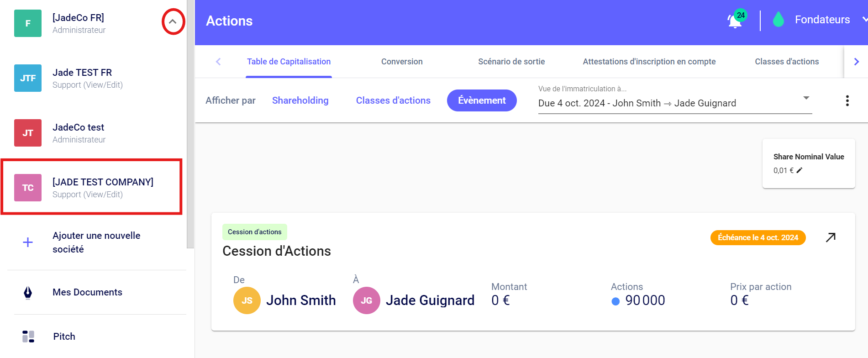Click the green droplet Fondateurs logo

point(778,20)
